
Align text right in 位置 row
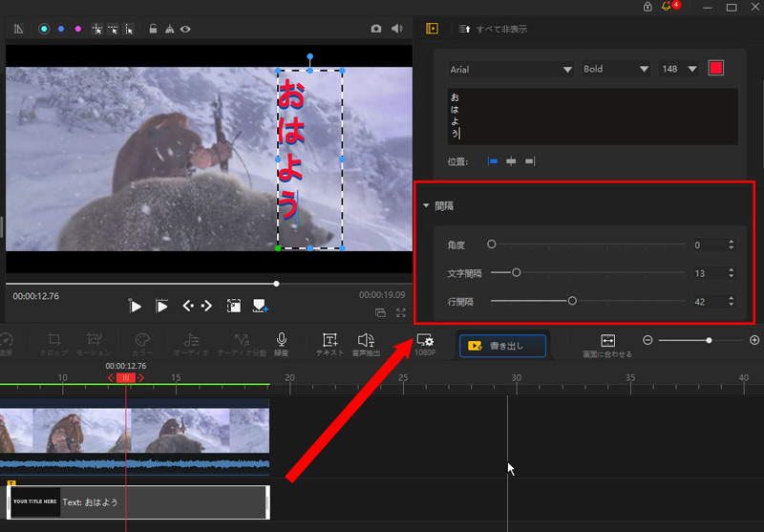point(530,161)
